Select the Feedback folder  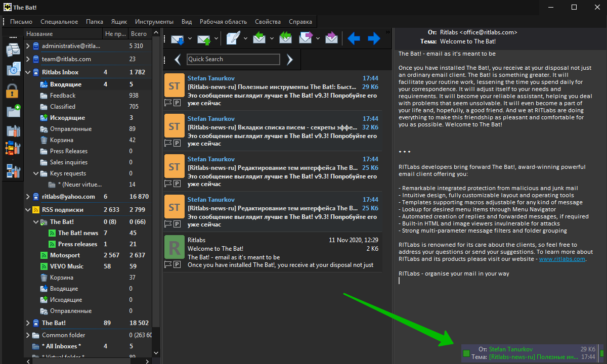(x=63, y=96)
